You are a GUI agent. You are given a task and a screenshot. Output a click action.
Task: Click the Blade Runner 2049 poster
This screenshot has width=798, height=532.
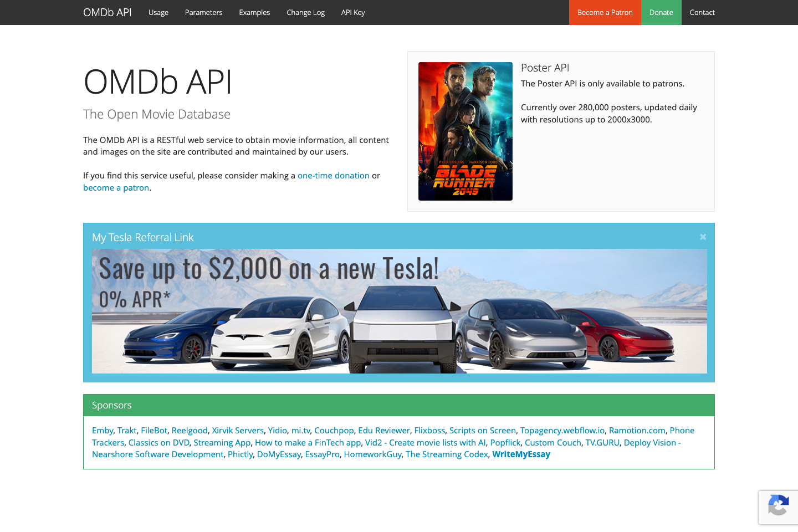[x=465, y=131]
